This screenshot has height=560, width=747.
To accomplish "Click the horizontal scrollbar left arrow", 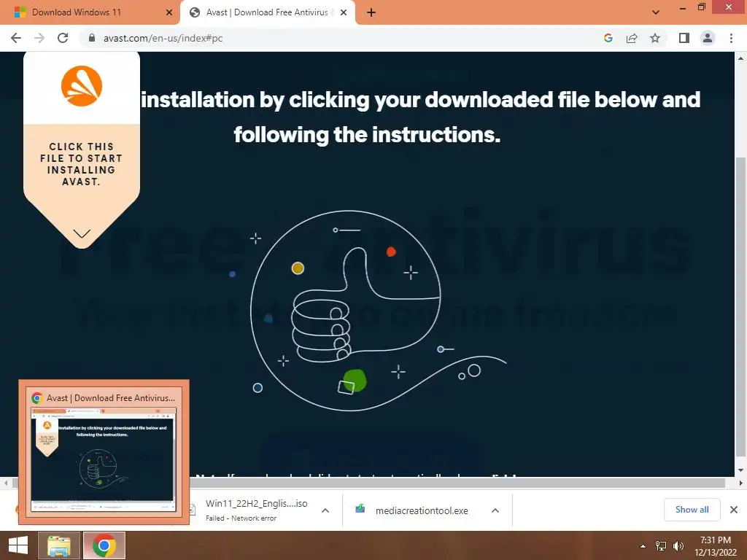I will click(x=5, y=483).
